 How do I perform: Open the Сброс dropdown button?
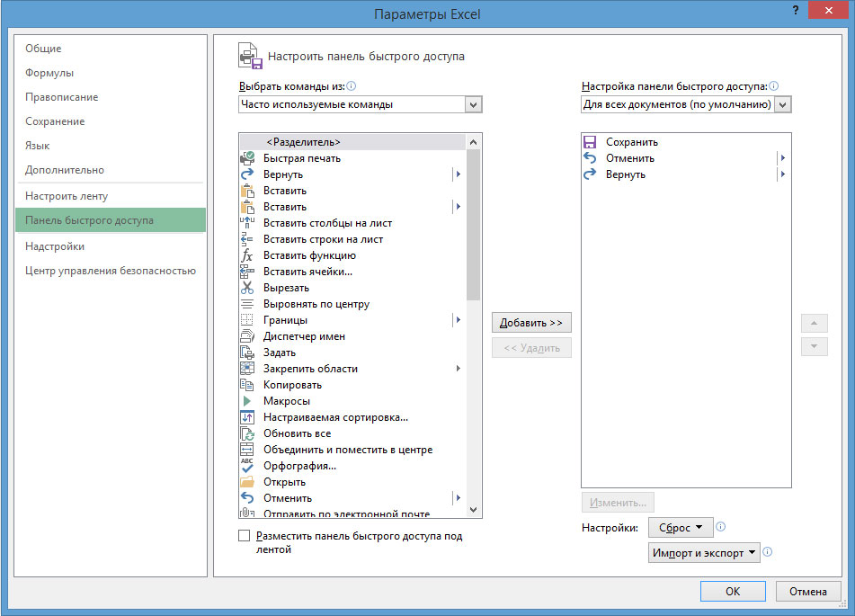tap(681, 528)
